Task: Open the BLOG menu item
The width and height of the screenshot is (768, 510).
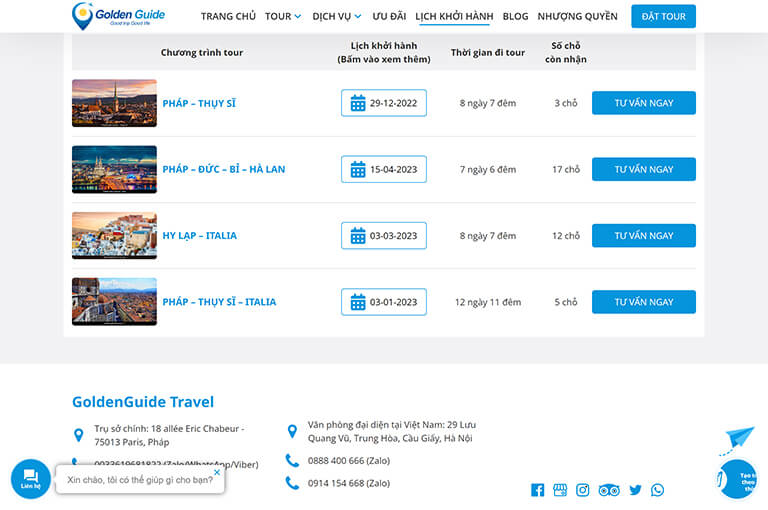Action: click(x=515, y=16)
